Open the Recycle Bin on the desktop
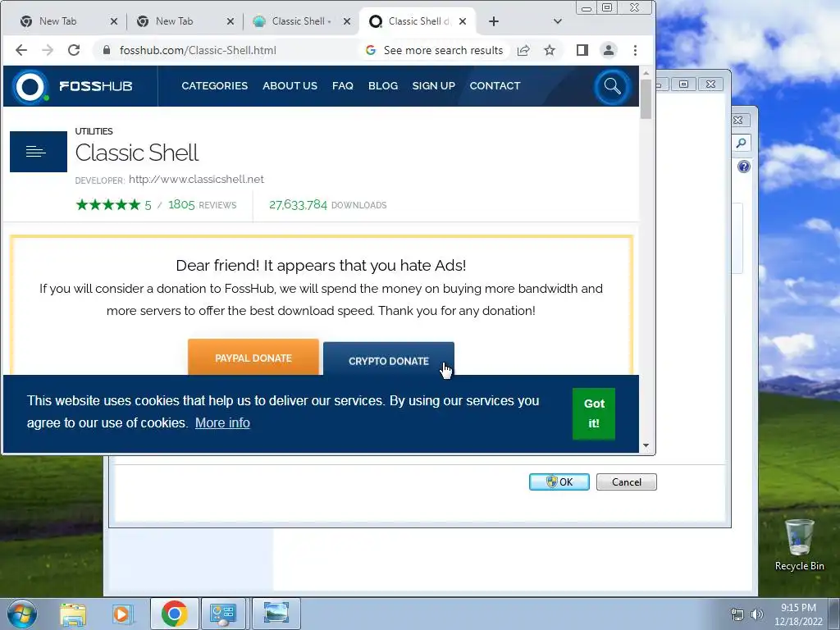 click(x=799, y=546)
